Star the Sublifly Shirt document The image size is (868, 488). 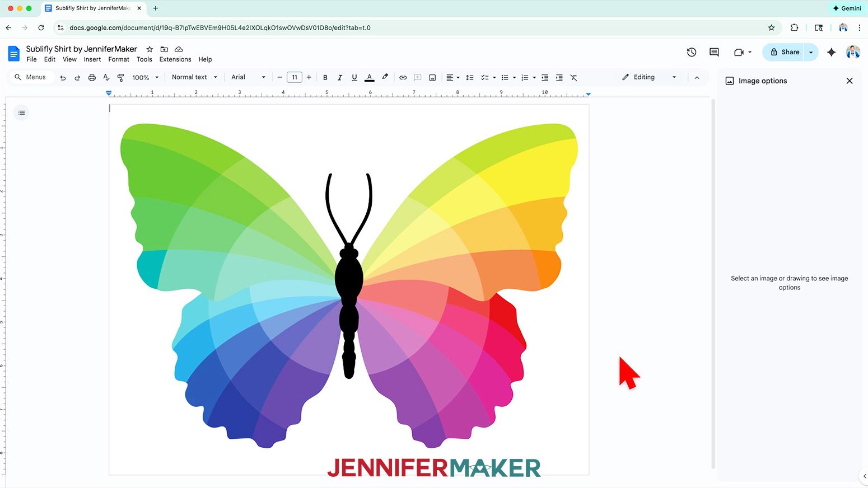pyautogui.click(x=150, y=49)
